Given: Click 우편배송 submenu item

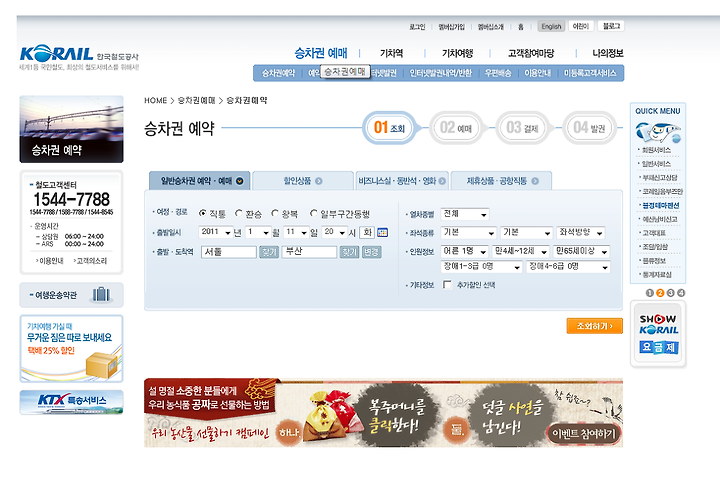Looking at the screenshot, I should click(498, 73).
